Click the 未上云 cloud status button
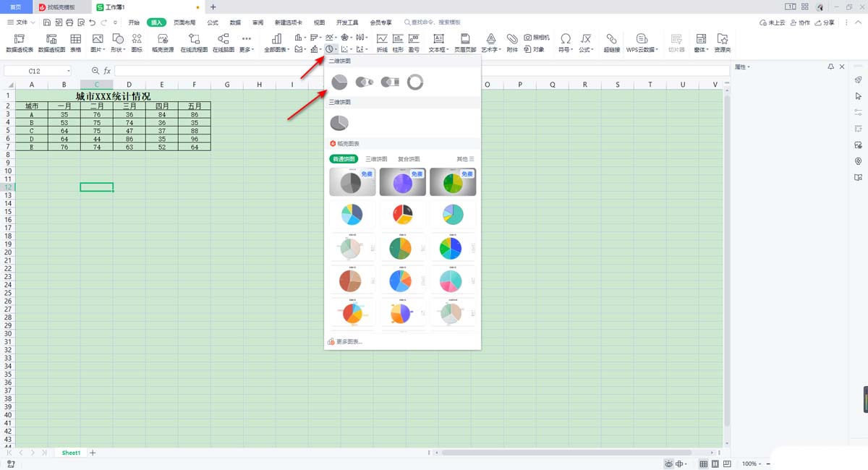Viewport: 868px width, 470px height. 773,22
